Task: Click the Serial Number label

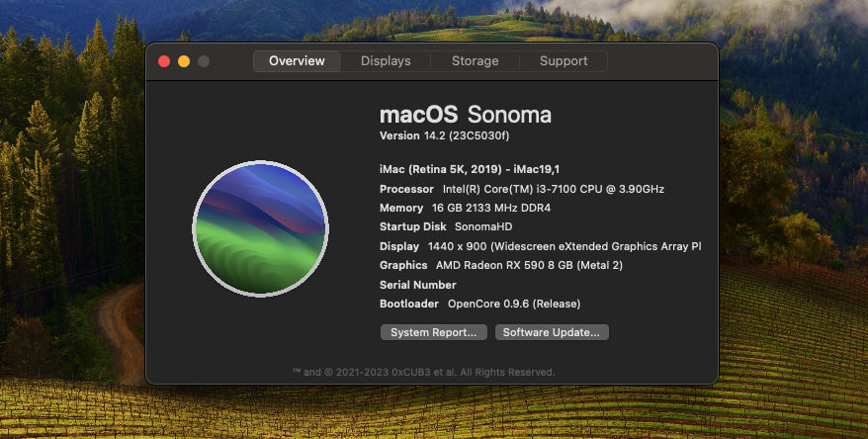Action: coord(417,285)
